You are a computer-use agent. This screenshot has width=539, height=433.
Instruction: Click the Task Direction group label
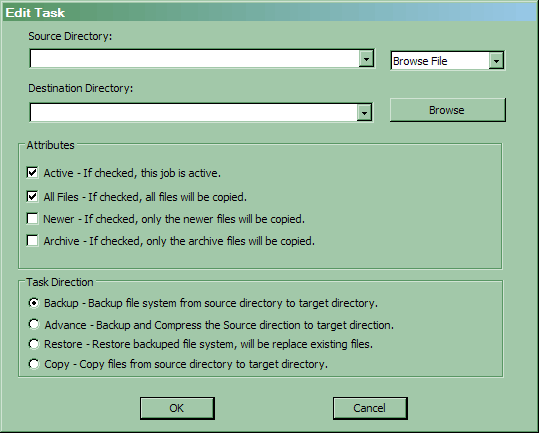[x=60, y=282]
